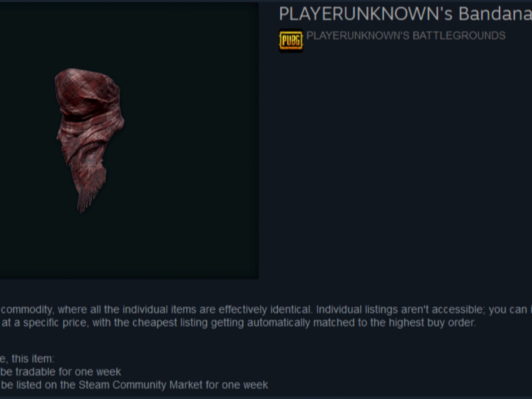
Task: Click the "effectively identical" phrase
Action: point(264,310)
